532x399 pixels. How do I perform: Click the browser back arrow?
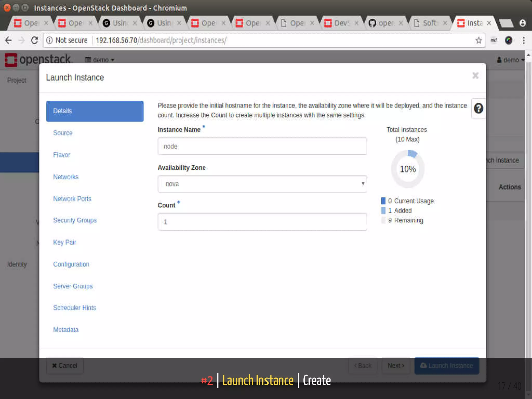(9, 40)
